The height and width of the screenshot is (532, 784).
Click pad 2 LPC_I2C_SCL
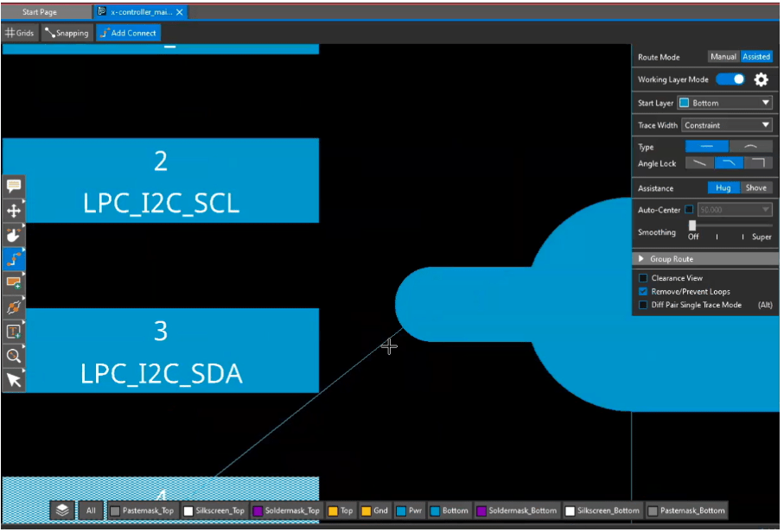pyautogui.click(x=161, y=180)
